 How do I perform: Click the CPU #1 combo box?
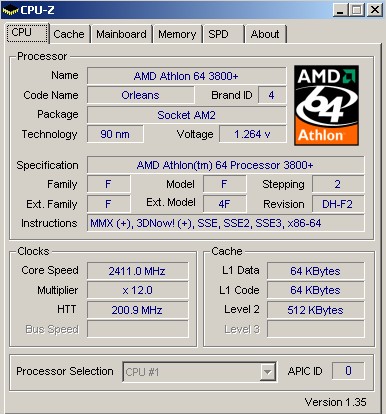point(199,371)
